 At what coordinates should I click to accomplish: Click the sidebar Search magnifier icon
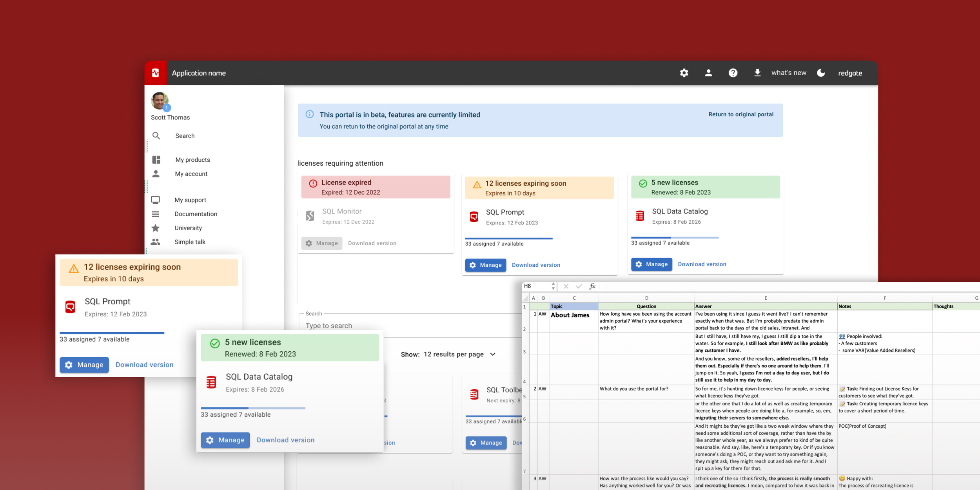click(156, 136)
